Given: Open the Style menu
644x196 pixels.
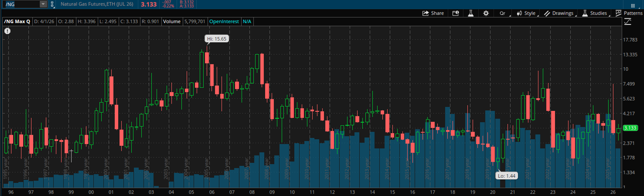Looking at the screenshot, I should (x=526, y=13).
